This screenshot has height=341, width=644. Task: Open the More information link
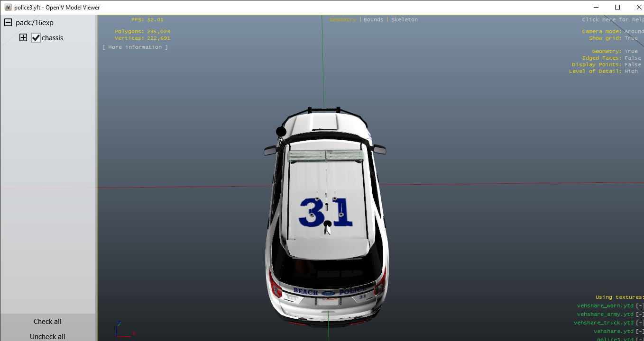[x=135, y=47]
